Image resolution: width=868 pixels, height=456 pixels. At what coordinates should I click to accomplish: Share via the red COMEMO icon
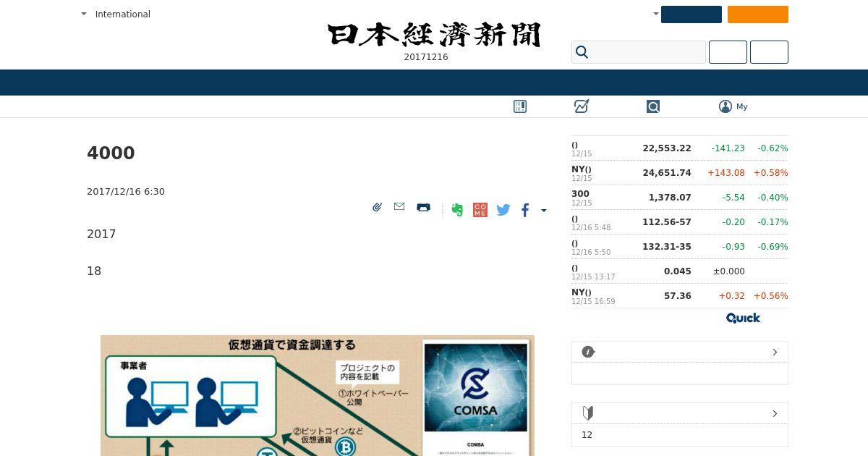480,210
